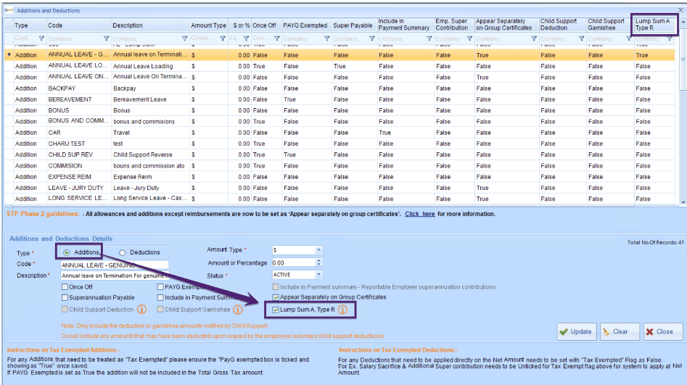
Task: Select the BACKPAY row
Action: point(340,88)
